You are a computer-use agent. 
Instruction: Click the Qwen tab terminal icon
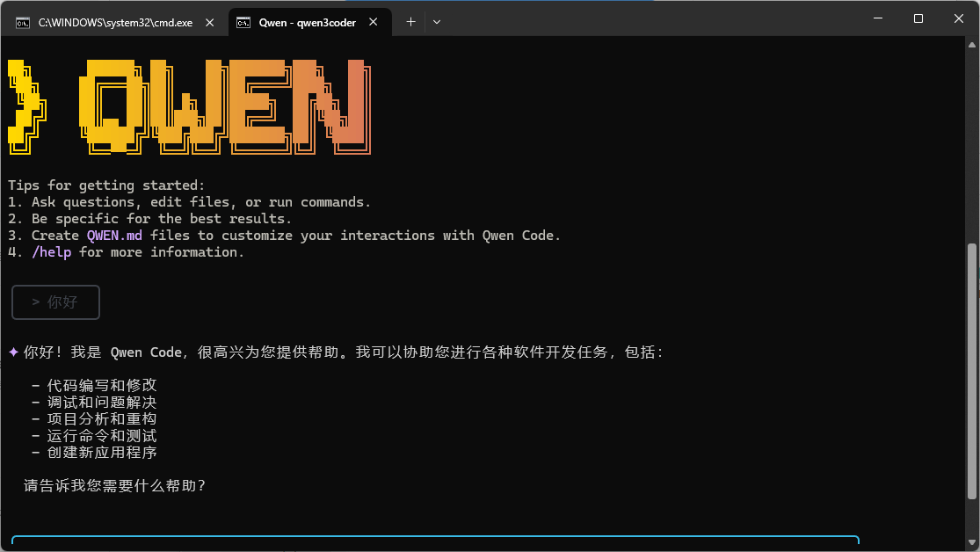(x=243, y=22)
